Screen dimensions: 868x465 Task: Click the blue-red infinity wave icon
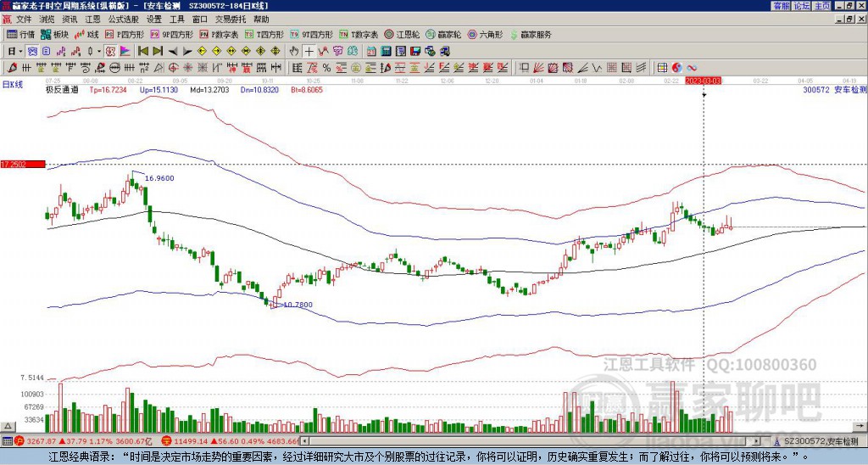692,68
